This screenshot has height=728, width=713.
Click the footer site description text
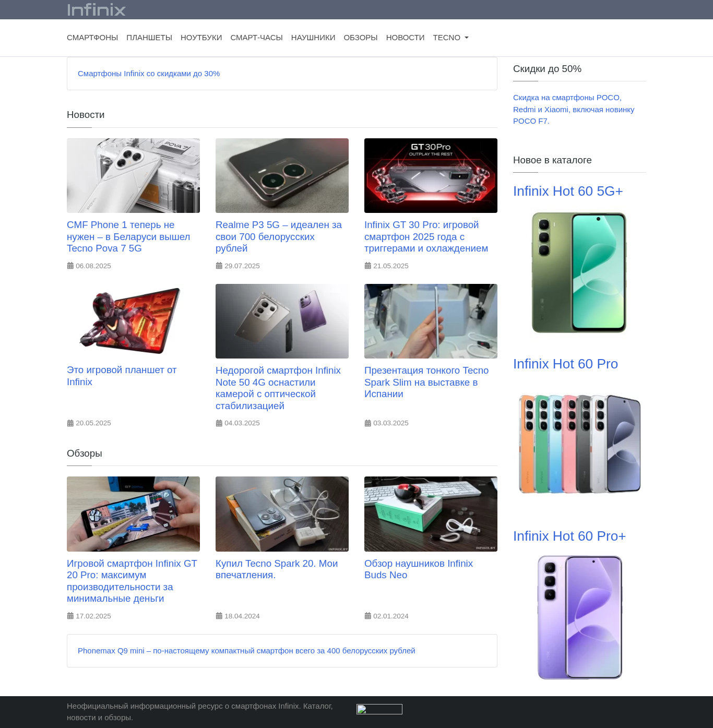click(200, 712)
